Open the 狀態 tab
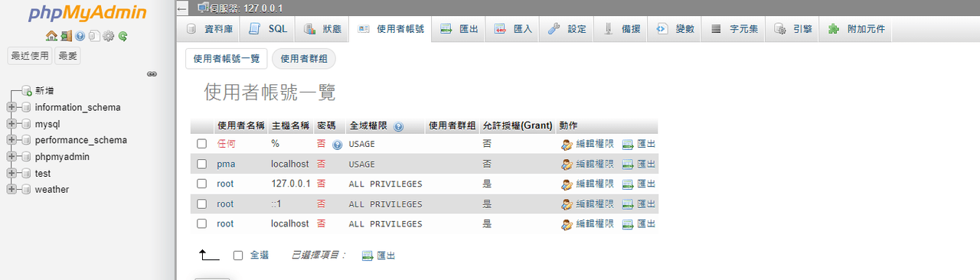Viewport: 980px width, 280px height. [x=322, y=29]
